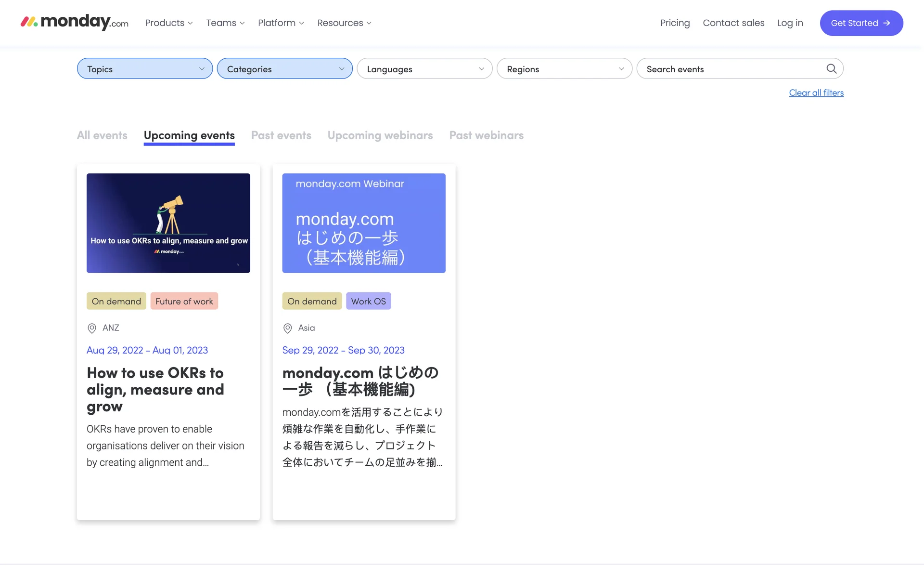This screenshot has width=924, height=578.
Task: Open the Japanese monday.com webinar thumbnail
Action: 363,223
